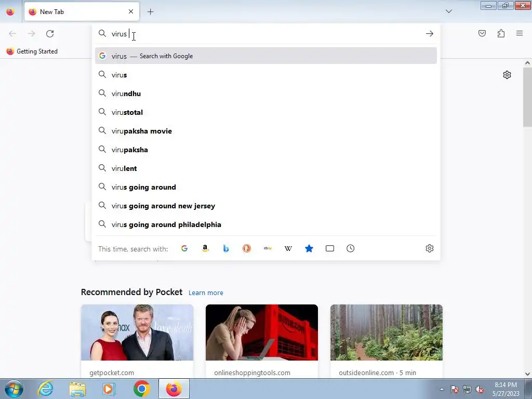532x399 pixels.
Task: Select 'virupaksha movie' suggestion
Action: pos(266,131)
